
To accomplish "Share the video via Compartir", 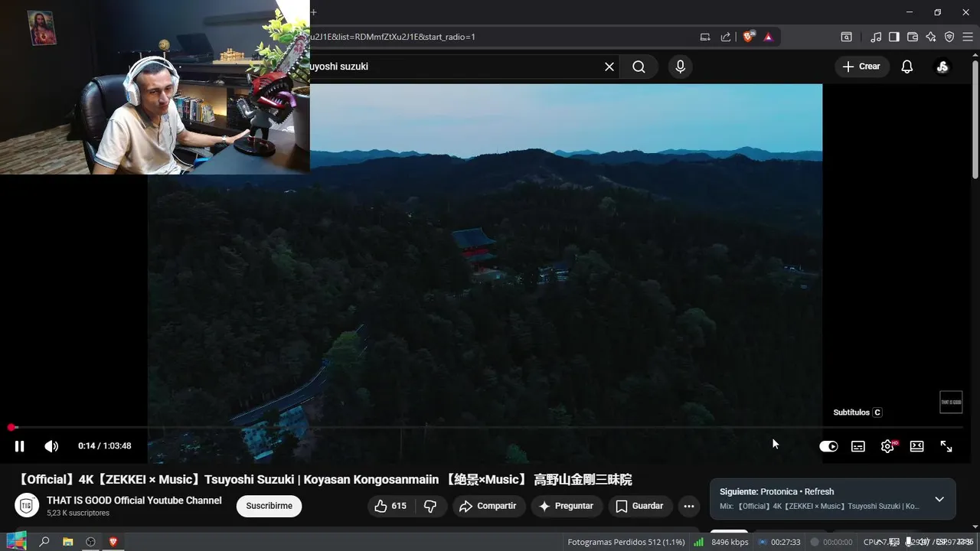I will (x=488, y=506).
